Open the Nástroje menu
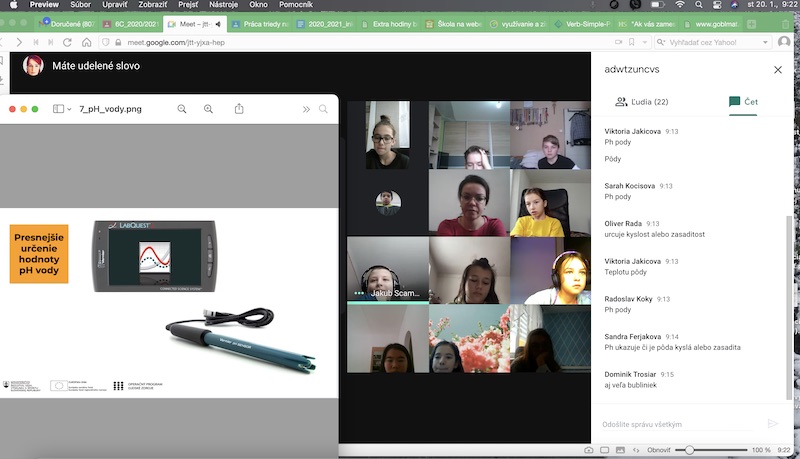This screenshot has width=800, height=459. point(223,5)
